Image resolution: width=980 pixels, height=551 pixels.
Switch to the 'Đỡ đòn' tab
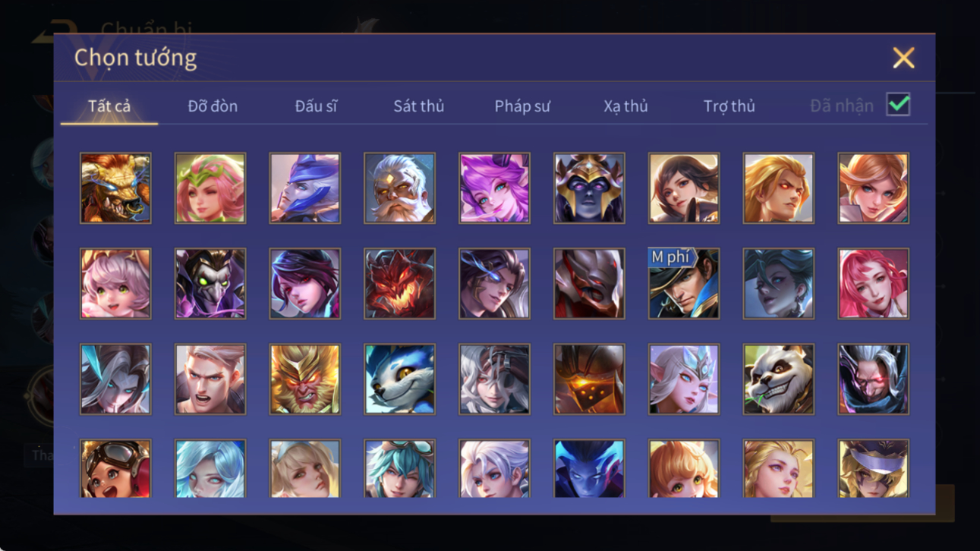(213, 106)
